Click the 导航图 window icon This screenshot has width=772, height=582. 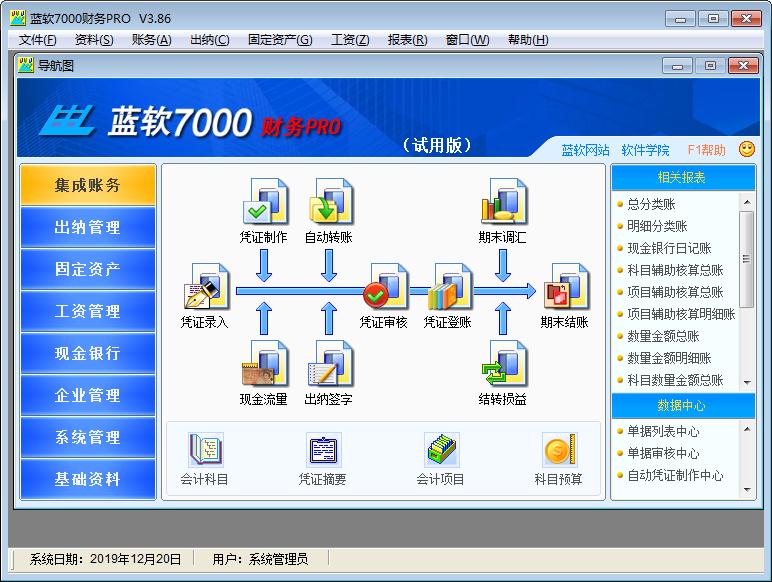(26, 65)
